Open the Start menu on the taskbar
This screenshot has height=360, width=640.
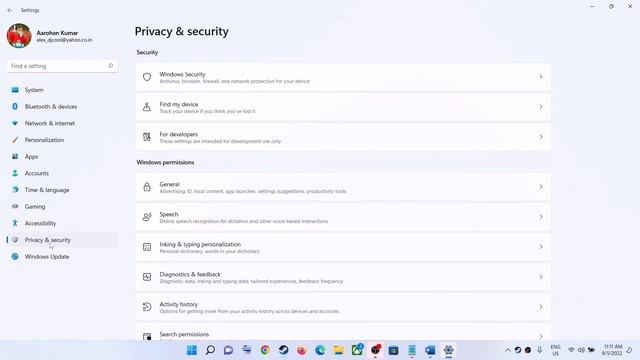192,350
